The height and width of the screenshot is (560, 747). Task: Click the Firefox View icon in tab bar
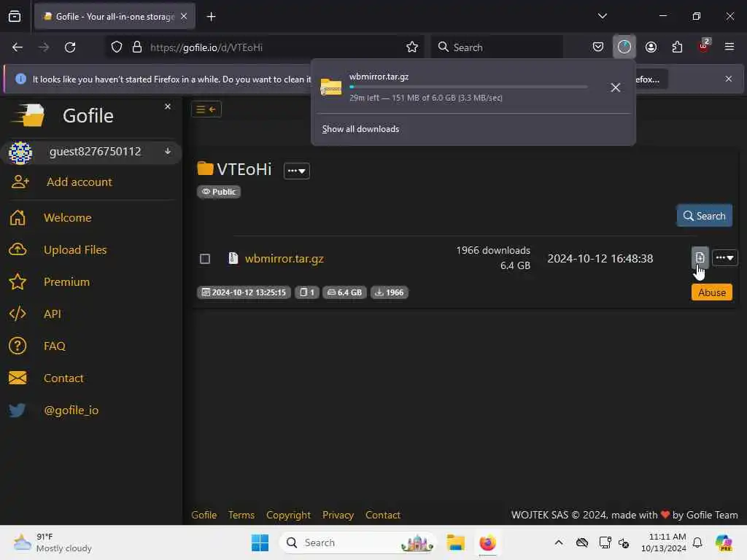(15, 17)
